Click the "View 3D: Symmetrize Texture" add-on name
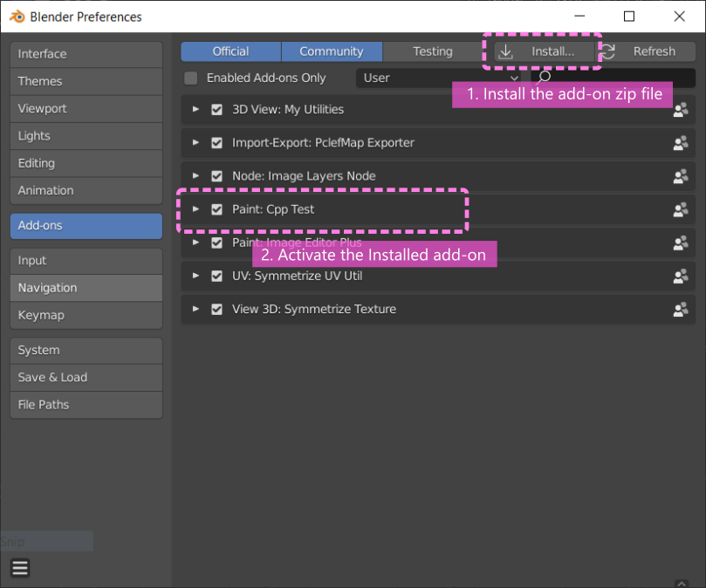Viewport: 706px width, 588px height. (x=314, y=310)
